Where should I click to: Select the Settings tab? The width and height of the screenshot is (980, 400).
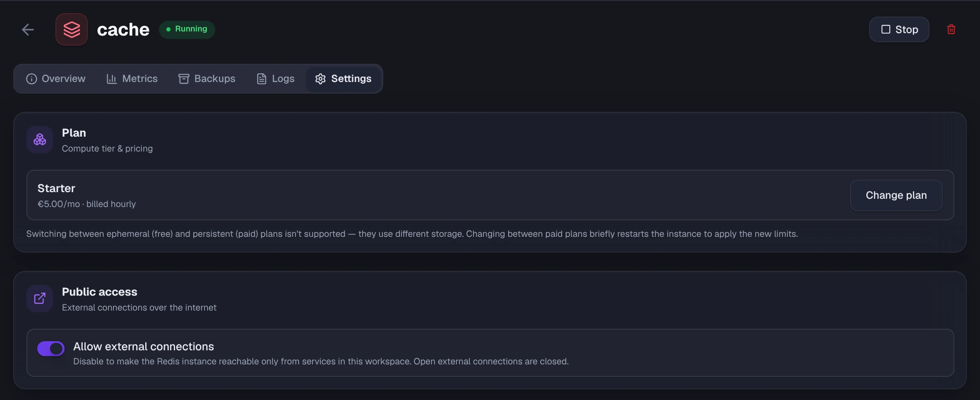tap(343, 79)
